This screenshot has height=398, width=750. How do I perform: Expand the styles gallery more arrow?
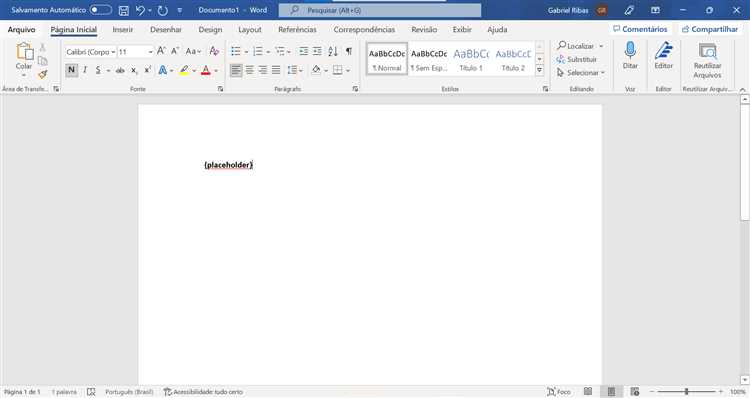(x=540, y=70)
